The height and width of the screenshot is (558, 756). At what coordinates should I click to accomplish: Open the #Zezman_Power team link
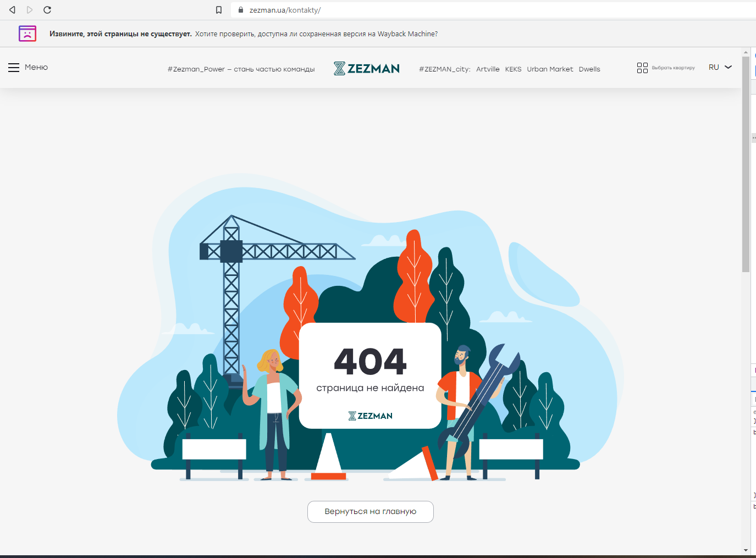coord(241,69)
